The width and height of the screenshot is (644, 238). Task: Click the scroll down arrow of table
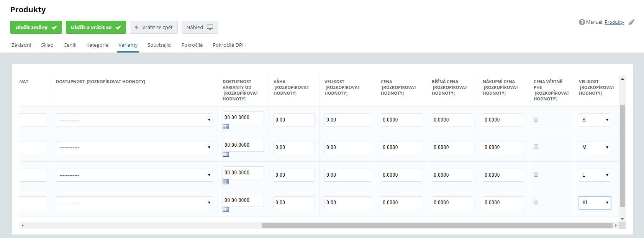(x=622, y=219)
